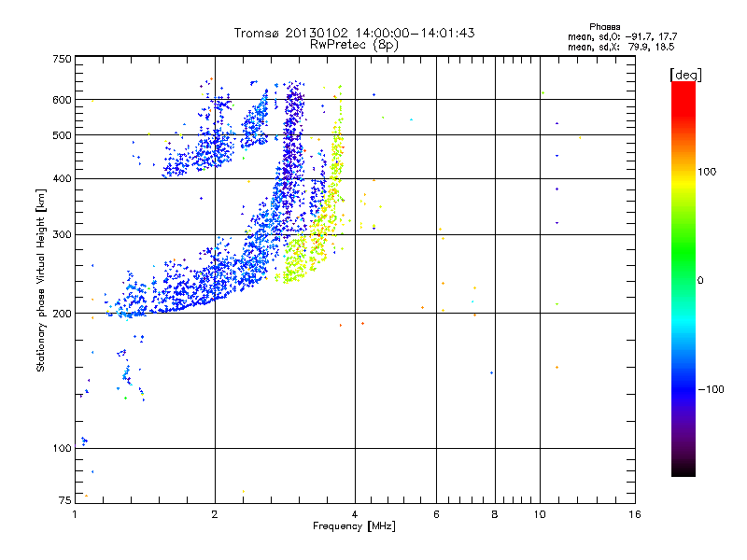Click the y-axis tick label '500'
The image size is (747, 560).
point(62,135)
